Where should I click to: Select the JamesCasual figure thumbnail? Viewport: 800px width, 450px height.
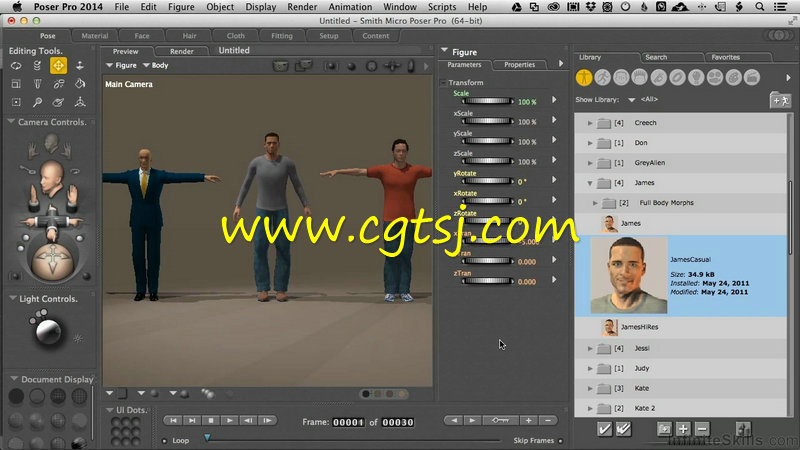pyautogui.click(x=629, y=276)
